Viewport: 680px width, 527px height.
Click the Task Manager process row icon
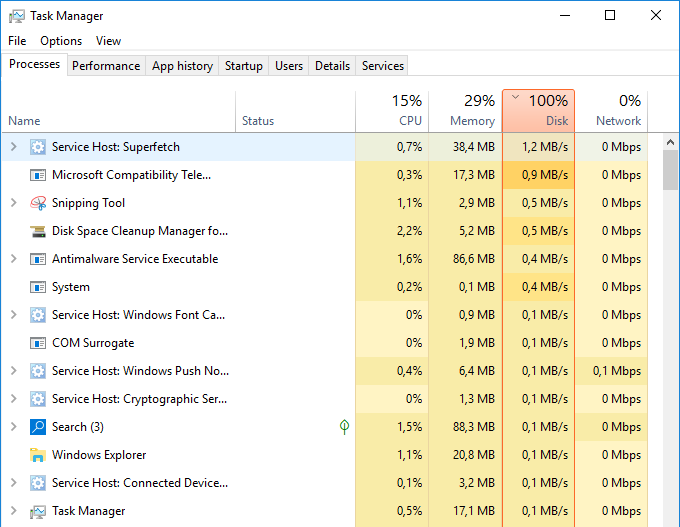pos(38,511)
